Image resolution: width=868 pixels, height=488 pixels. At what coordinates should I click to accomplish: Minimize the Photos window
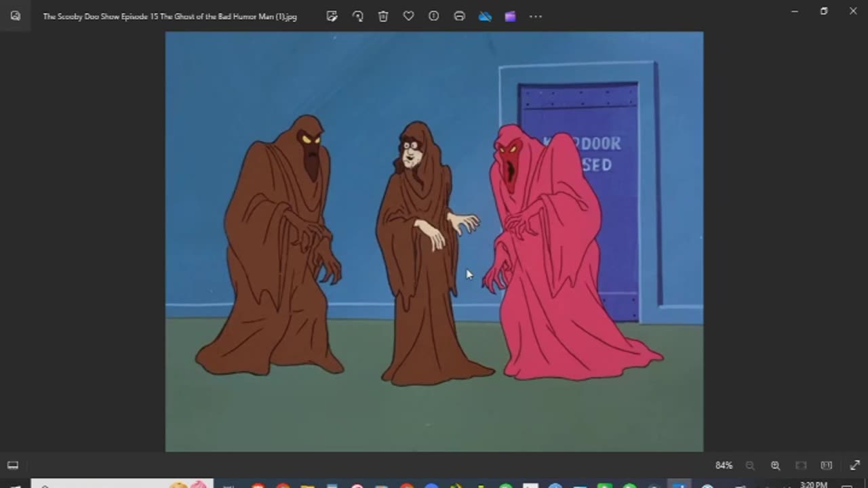[795, 11]
